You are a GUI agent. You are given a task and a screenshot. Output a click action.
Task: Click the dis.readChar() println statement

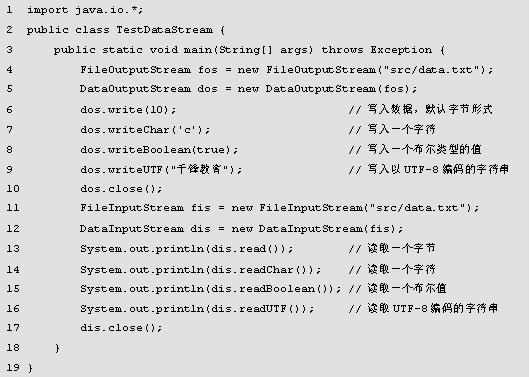pos(200,270)
